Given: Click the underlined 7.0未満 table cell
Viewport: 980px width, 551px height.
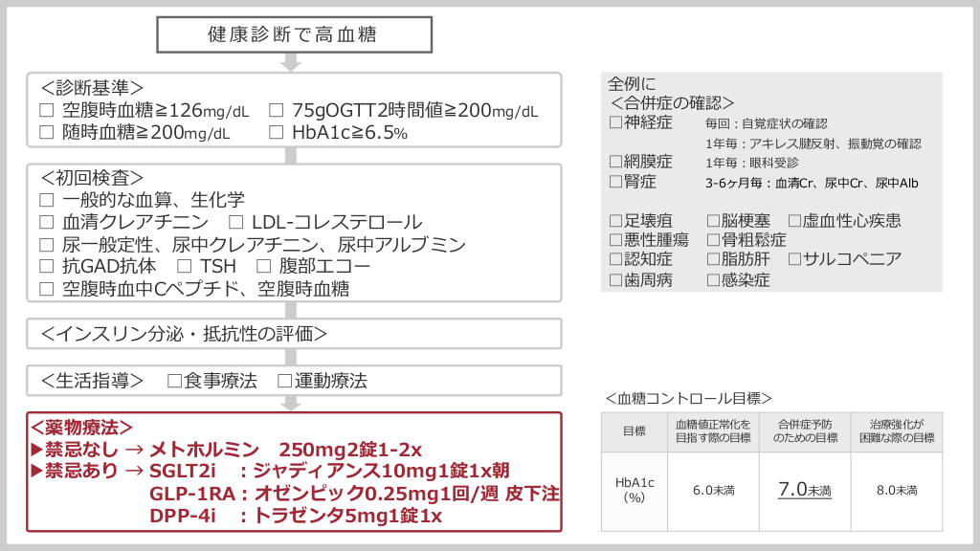Looking at the screenshot, I should tap(804, 491).
